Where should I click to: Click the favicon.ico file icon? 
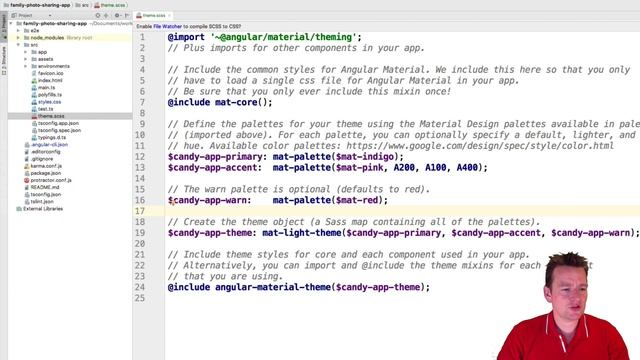[34, 73]
